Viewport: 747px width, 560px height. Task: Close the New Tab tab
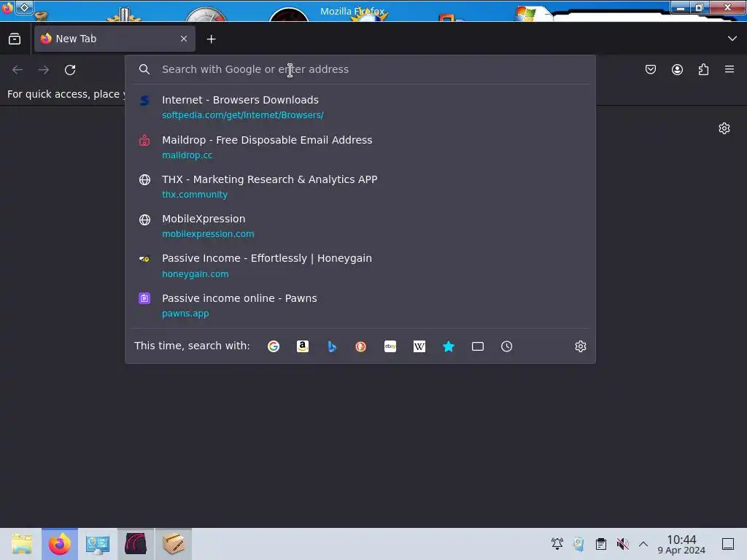(x=184, y=39)
